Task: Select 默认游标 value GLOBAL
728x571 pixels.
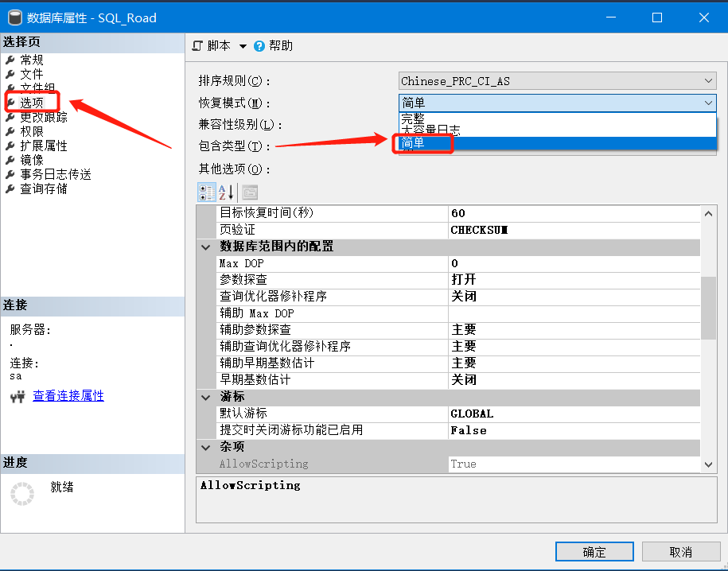Action: (x=574, y=414)
